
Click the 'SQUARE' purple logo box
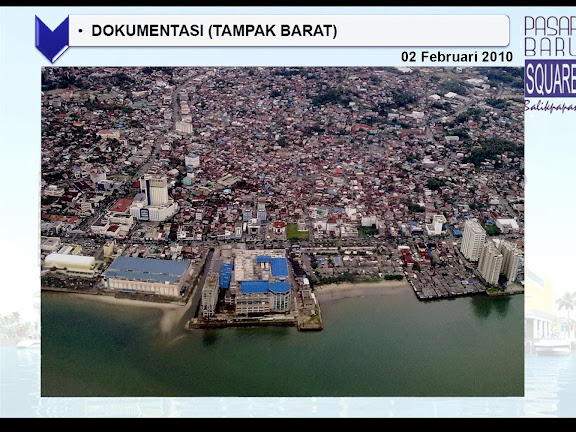[550, 78]
